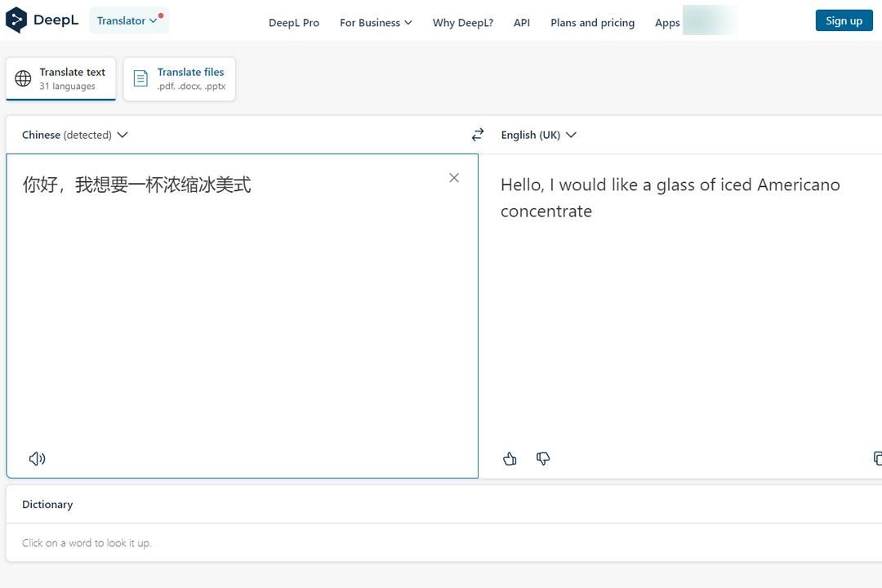Viewport: 882px width, 588px height.
Task: Click the DeepL logo icon
Action: (16, 20)
